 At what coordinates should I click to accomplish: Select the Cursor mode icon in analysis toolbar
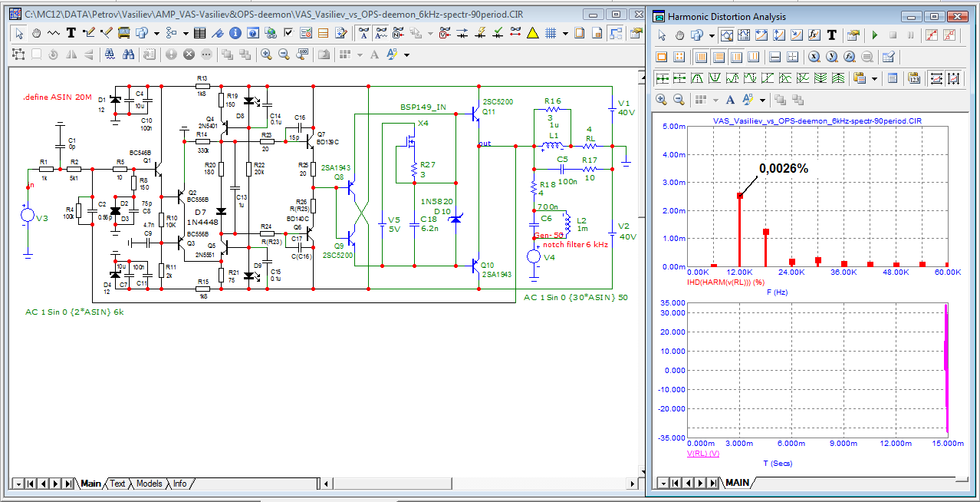[744, 35]
